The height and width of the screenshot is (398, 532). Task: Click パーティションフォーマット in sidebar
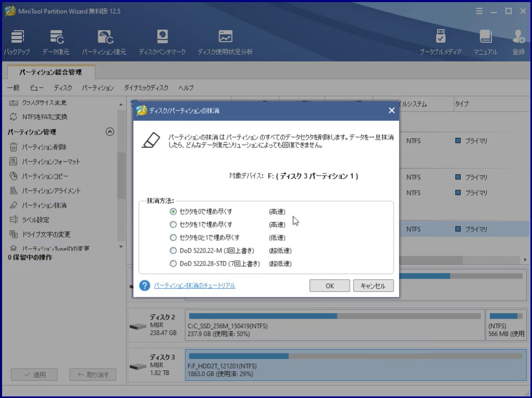(51, 161)
